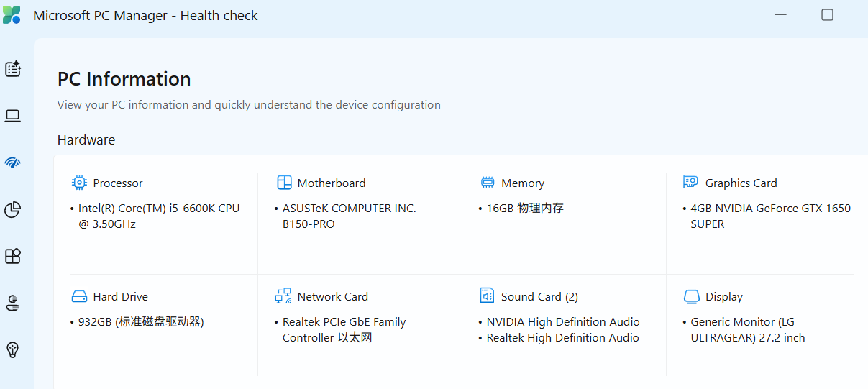Select the 932GB hard drive value
This screenshot has height=389, width=868.
141,322
